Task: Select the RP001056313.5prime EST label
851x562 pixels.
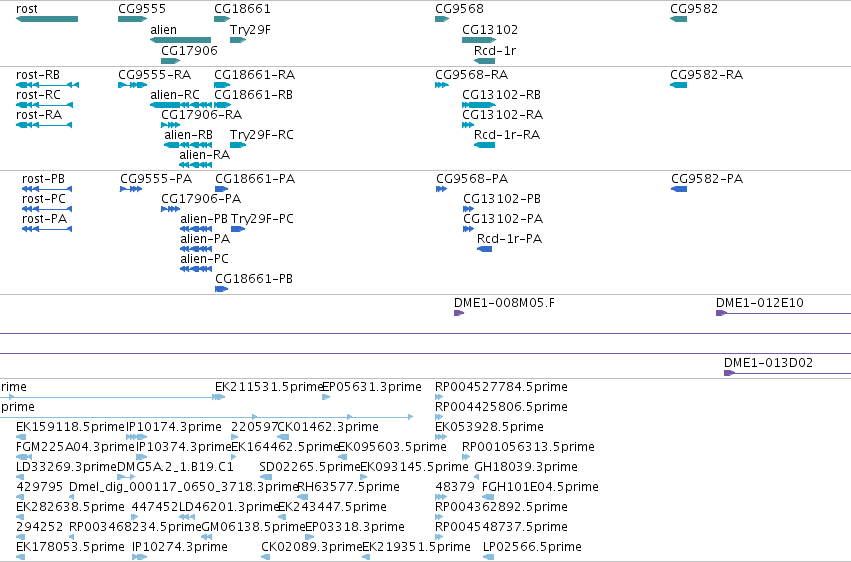Action: [x=529, y=447]
